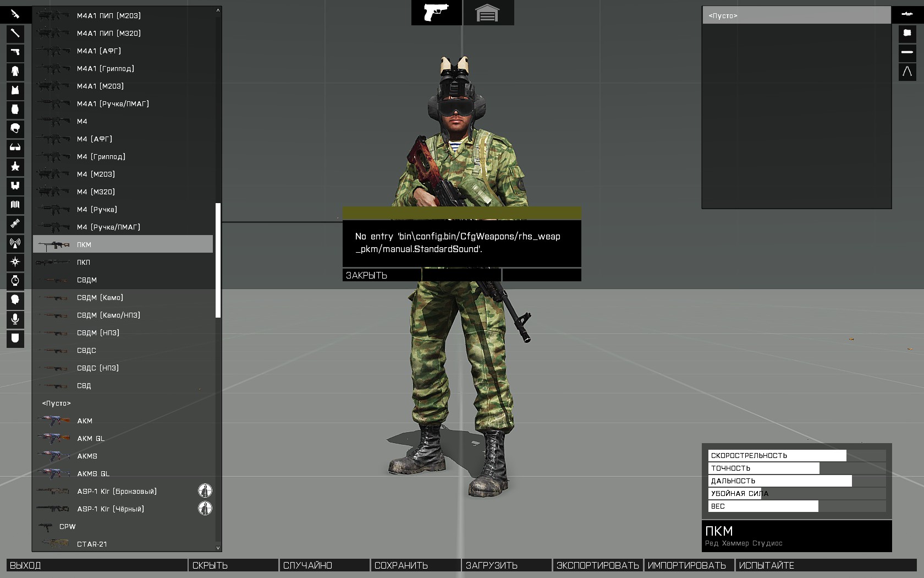Click the weapon list scrollbar thumb
Screen dimensions: 924x578
[218, 260]
